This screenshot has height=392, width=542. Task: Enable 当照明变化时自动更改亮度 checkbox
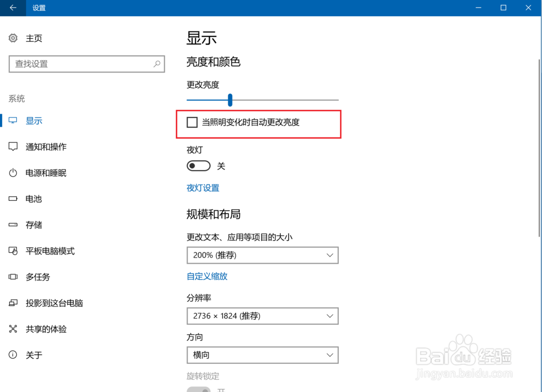tap(192, 122)
